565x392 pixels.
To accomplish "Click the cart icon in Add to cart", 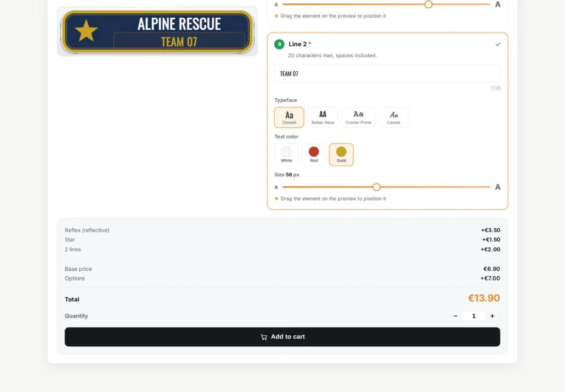I will [x=264, y=337].
